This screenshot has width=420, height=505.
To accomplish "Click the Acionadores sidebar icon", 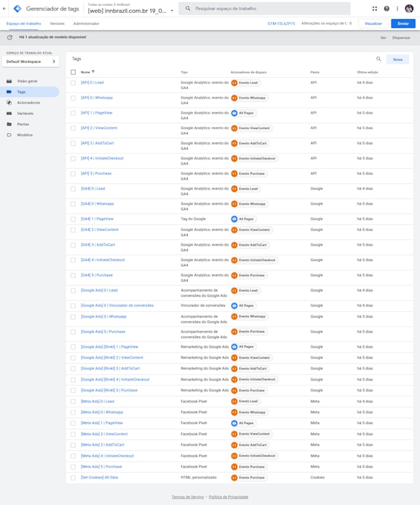I will coord(9,102).
